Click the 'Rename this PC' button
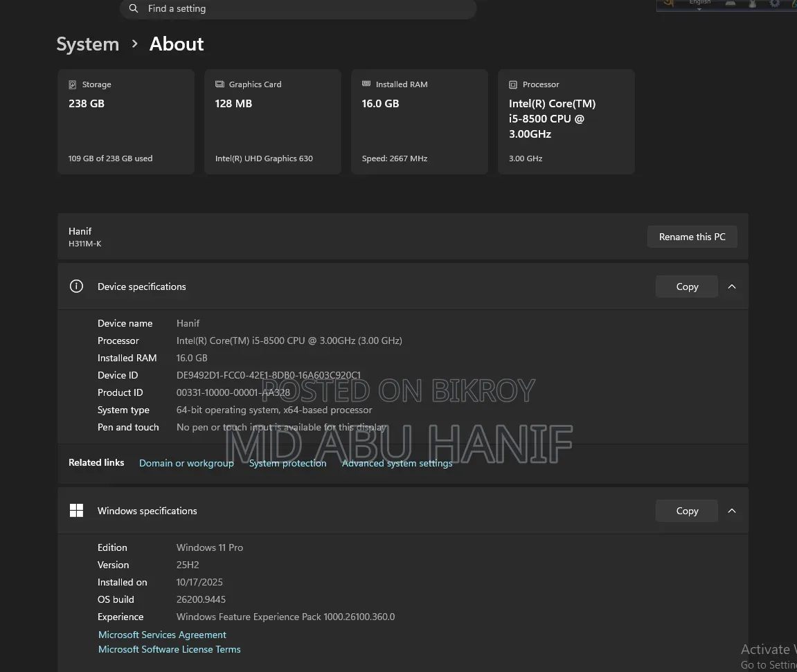The width and height of the screenshot is (797, 672). point(692,237)
